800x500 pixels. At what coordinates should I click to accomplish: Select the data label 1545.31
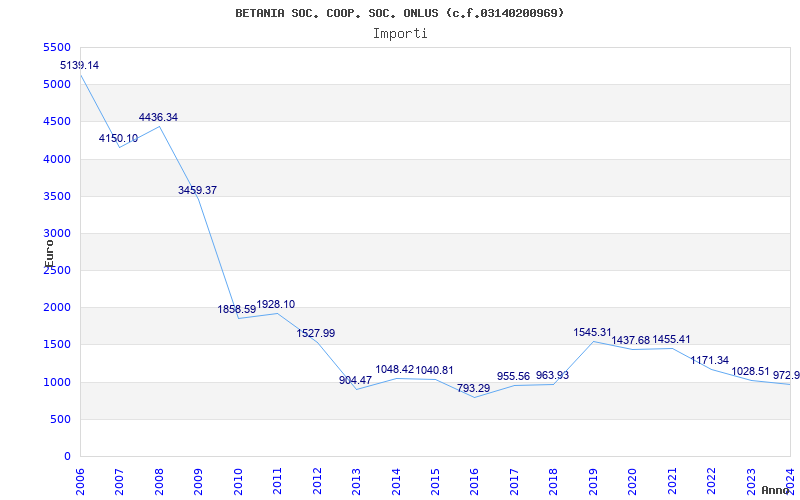(592, 333)
